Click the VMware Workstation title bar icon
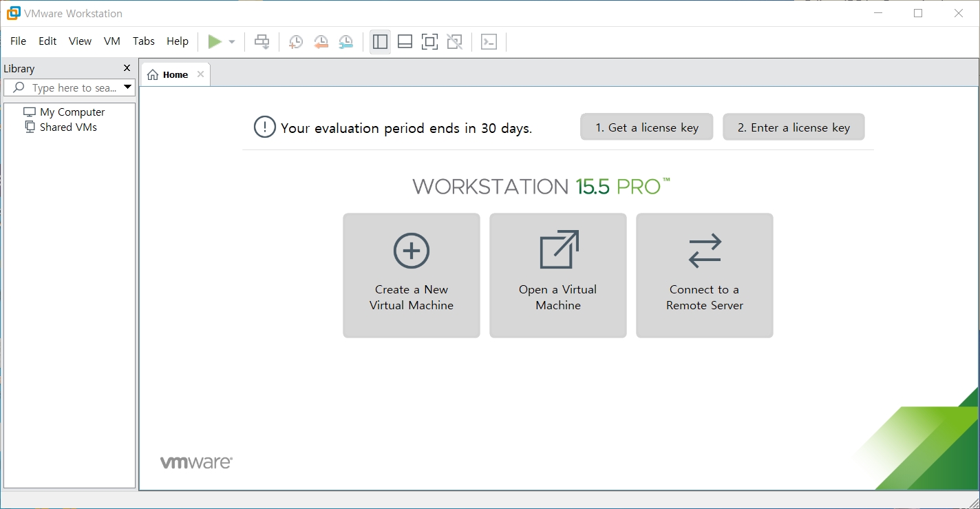Viewport: 980px width, 509px height. pyautogui.click(x=13, y=13)
